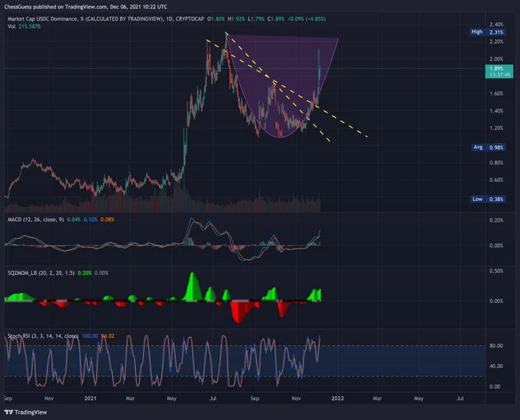Click the Stoch RSI value 100.00
This screenshot has height=420, width=520.
pos(90,336)
